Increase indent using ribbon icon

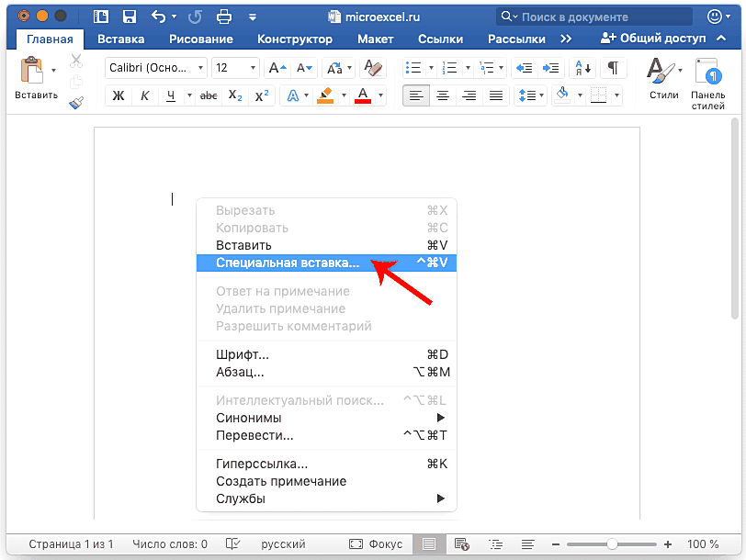(550, 68)
